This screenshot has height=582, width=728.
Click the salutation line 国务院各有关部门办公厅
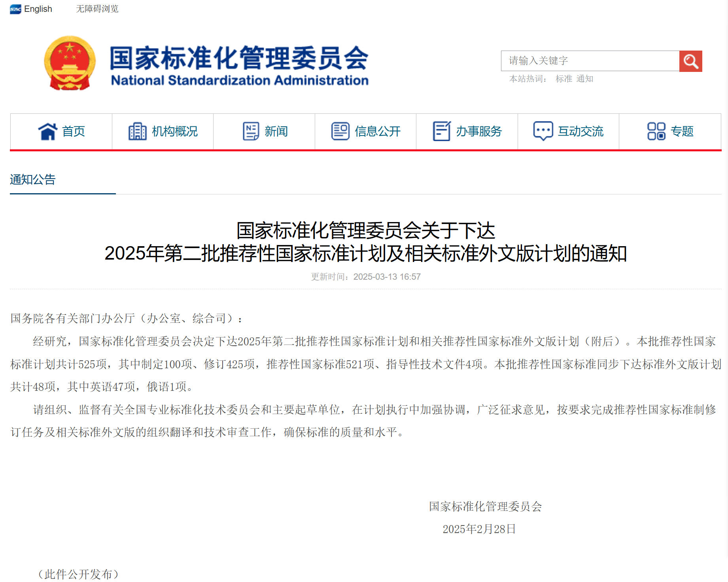click(x=127, y=318)
